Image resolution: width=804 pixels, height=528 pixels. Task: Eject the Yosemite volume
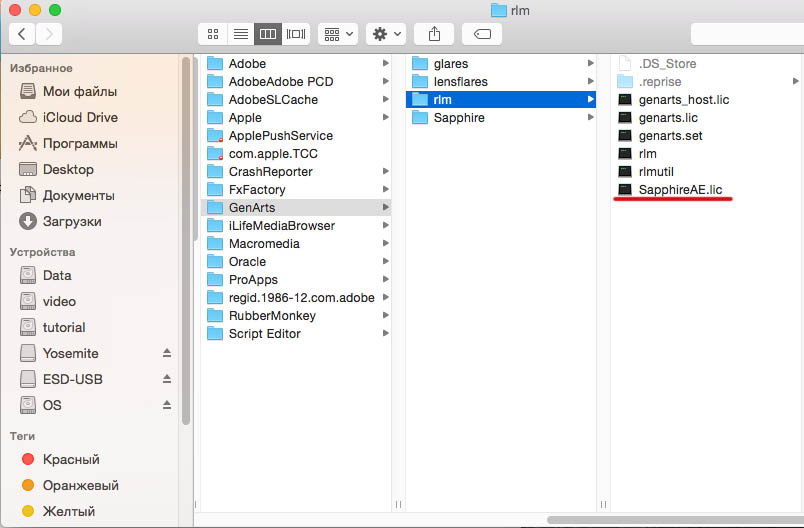(x=167, y=353)
